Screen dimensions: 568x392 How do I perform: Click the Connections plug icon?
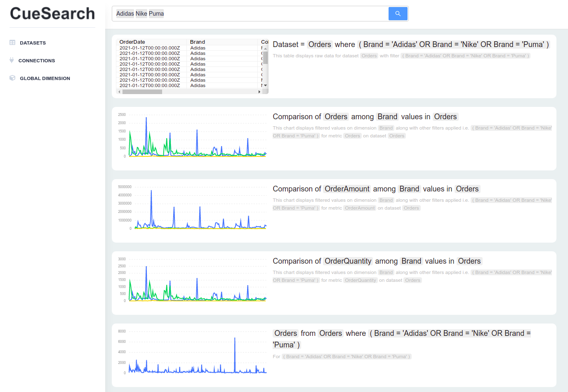click(12, 60)
